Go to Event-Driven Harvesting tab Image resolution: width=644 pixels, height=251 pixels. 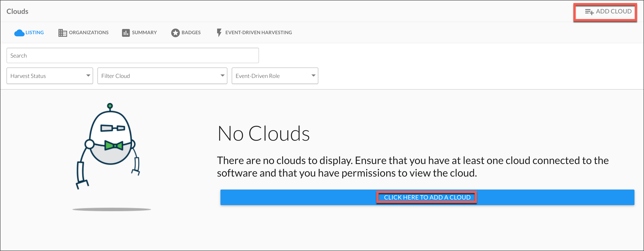[258, 32]
